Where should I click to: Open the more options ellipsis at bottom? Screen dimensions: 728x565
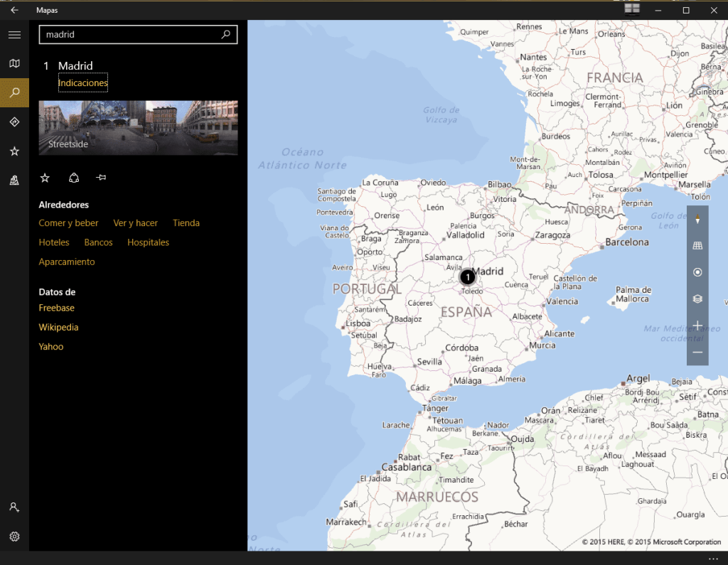(x=713, y=559)
